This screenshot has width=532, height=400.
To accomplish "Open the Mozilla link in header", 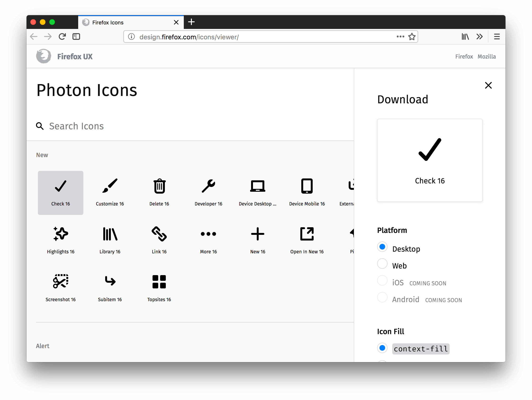I will click(x=487, y=57).
